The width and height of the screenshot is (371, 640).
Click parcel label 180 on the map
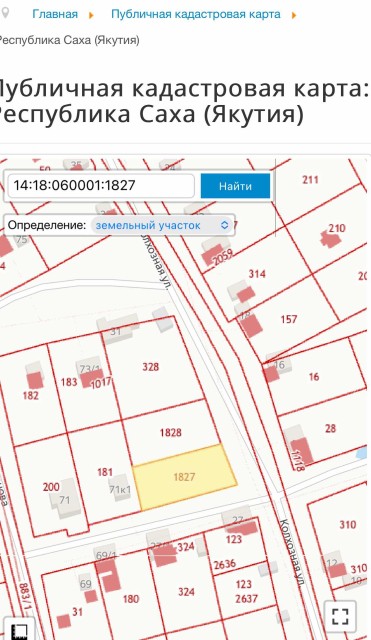coord(131,599)
